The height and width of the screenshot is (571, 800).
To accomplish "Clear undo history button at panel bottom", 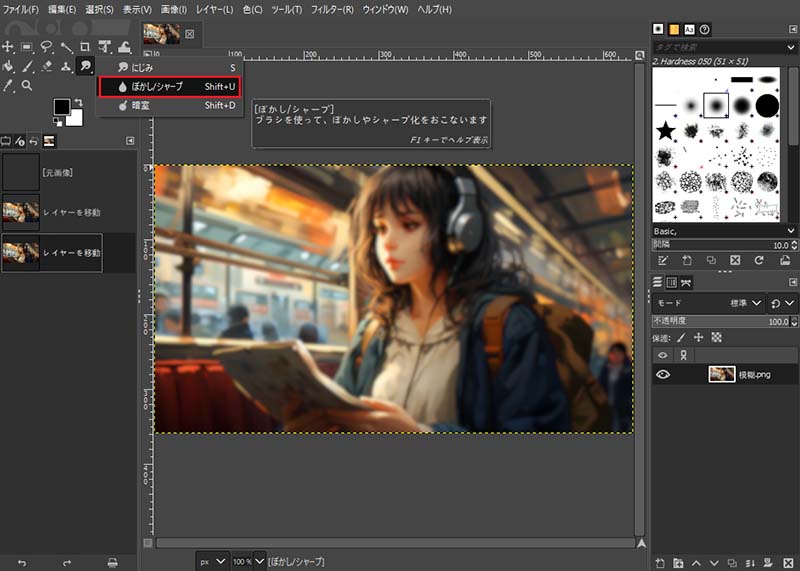I will [112, 562].
